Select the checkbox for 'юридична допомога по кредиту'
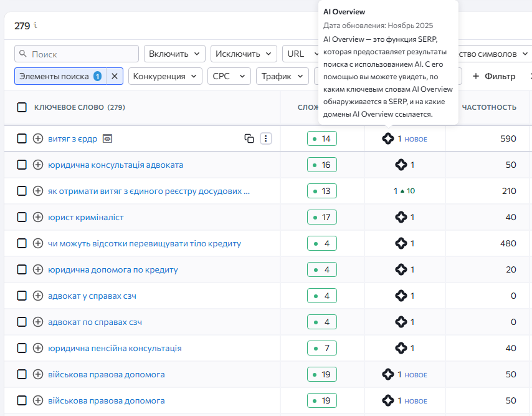The width and height of the screenshot is (532, 416). [x=22, y=269]
